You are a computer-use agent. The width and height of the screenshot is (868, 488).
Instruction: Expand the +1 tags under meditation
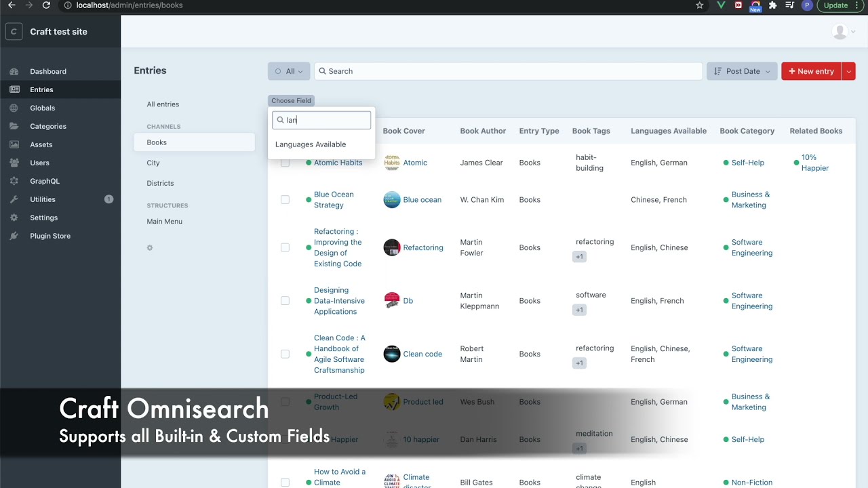click(x=579, y=449)
